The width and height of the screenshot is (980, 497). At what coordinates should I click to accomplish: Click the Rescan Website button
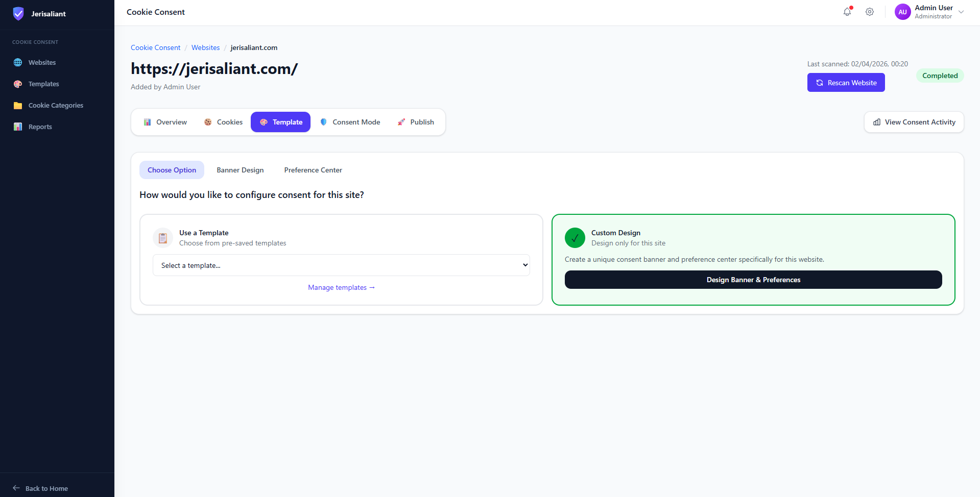coord(846,83)
